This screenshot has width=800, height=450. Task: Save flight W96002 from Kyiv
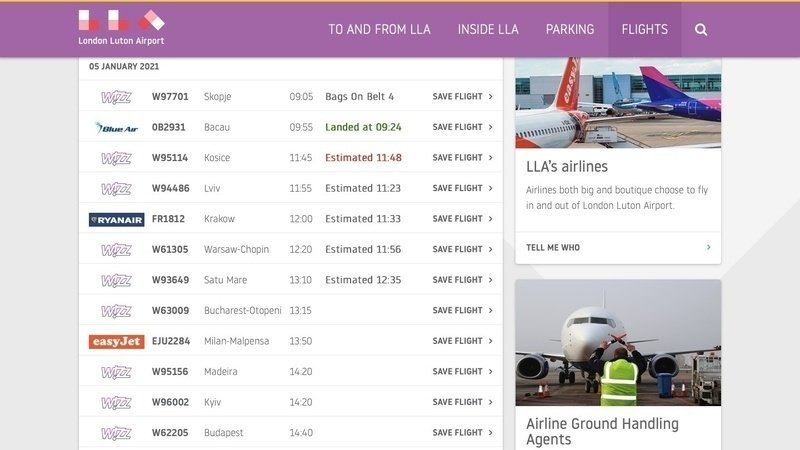tap(462, 402)
